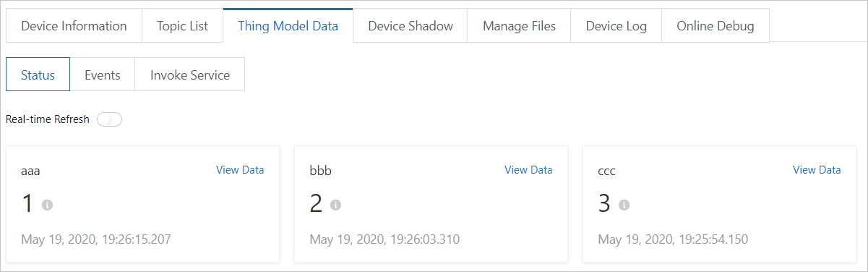Click View Data for property ccc
The image size is (868, 272).
[x=817, y=170]
